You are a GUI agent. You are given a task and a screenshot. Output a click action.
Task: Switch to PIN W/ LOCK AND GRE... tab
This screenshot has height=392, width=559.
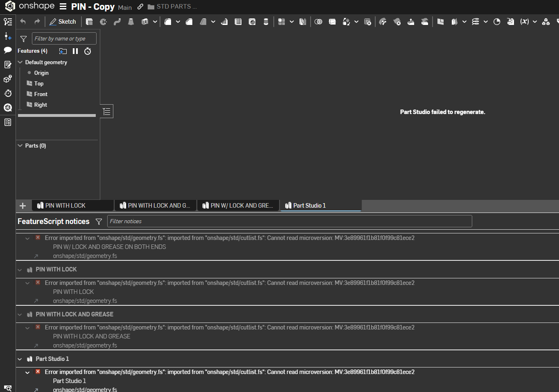tap(238, 206)
